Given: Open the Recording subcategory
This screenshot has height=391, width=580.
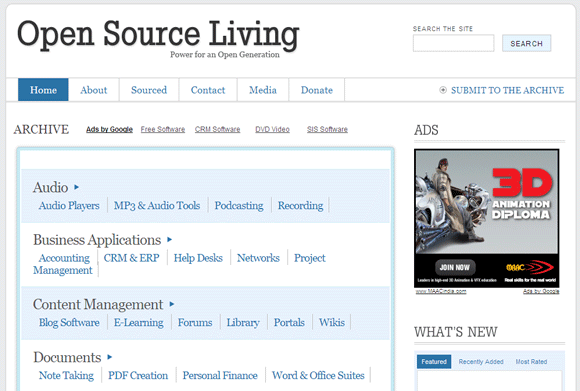Looking at the screenshot, I should pyautogui.click(x=300, y=205).
